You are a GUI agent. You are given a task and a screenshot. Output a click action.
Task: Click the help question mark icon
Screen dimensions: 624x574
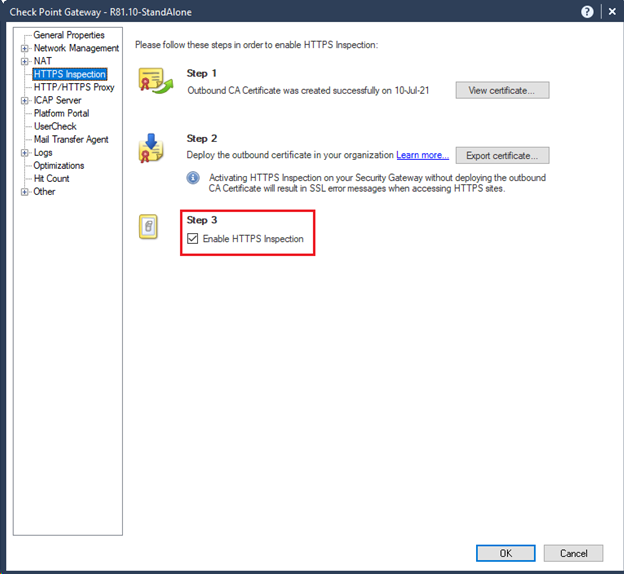point(586,11)
